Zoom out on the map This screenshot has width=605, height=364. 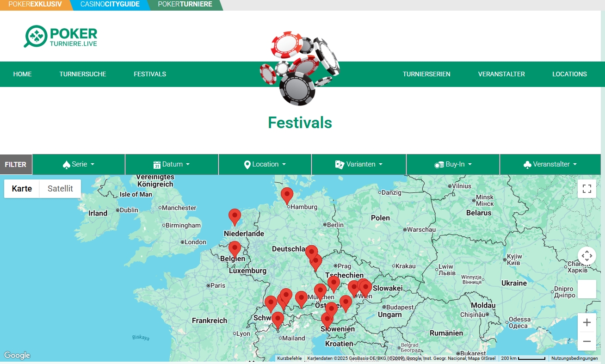tap(586, 341)
